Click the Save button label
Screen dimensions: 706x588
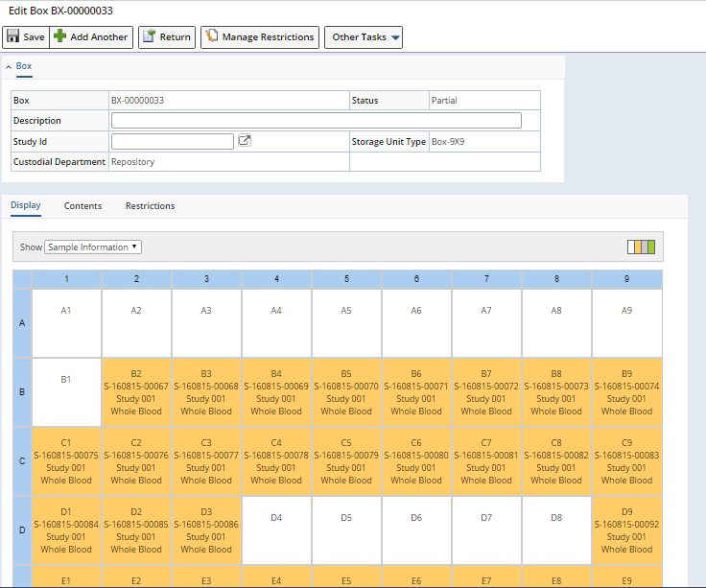click(34, 36)
